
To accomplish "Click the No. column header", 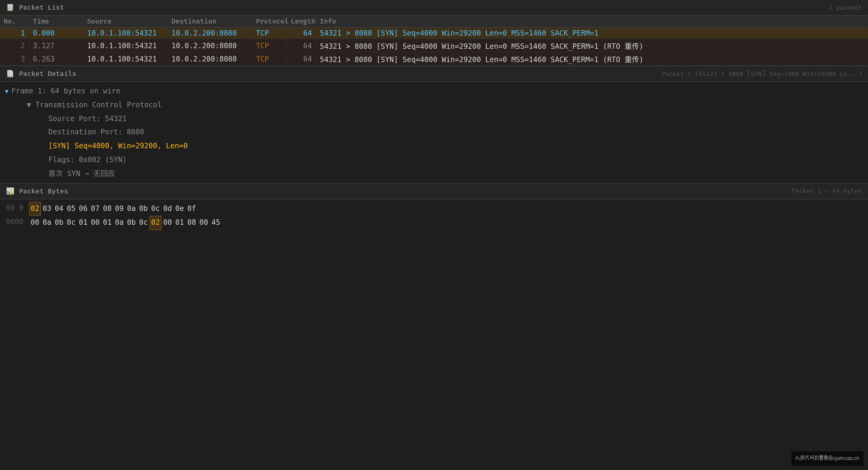I will click(x=14, y=21).
